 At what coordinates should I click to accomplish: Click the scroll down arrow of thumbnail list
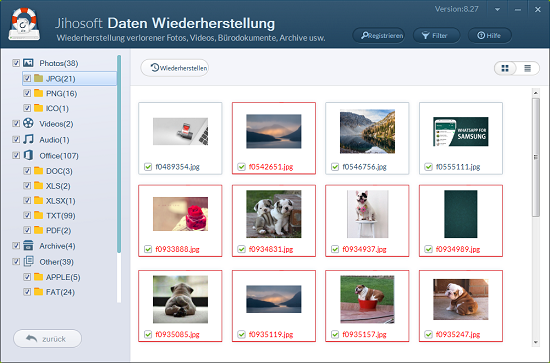point(536,342)
